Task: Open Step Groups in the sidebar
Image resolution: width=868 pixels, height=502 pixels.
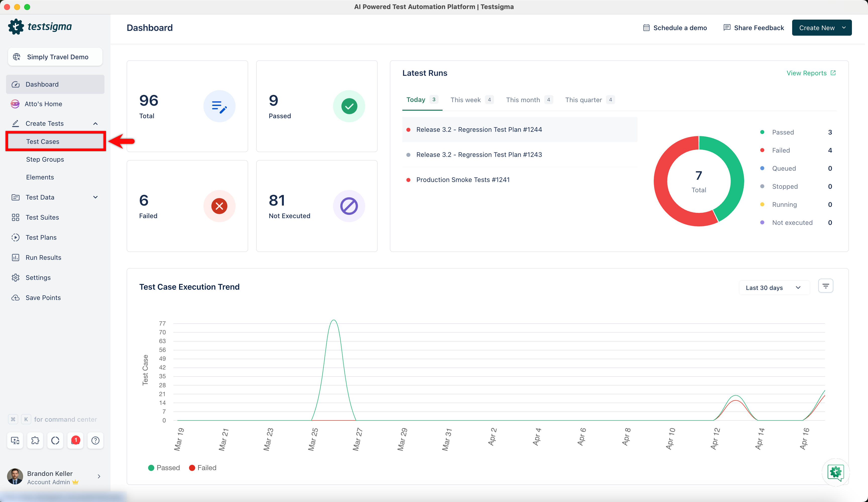Action: pos(45,159)
